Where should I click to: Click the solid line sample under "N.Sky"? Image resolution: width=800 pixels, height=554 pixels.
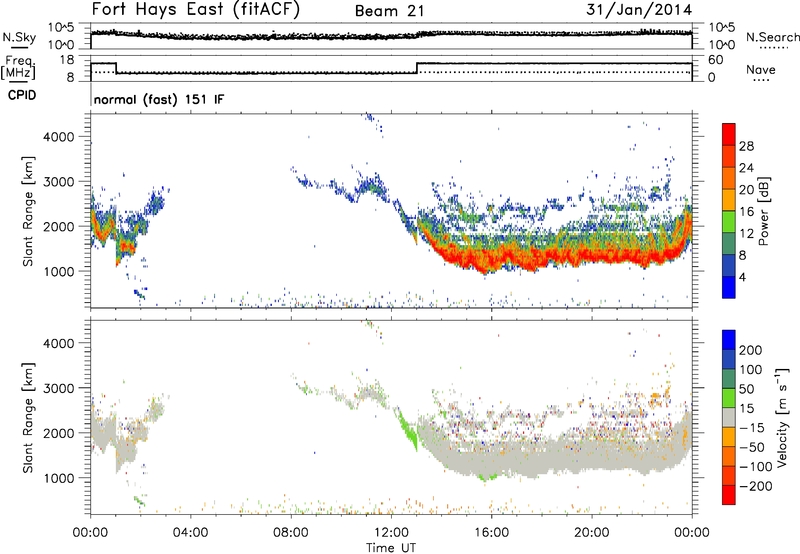(x=19, y=48)
